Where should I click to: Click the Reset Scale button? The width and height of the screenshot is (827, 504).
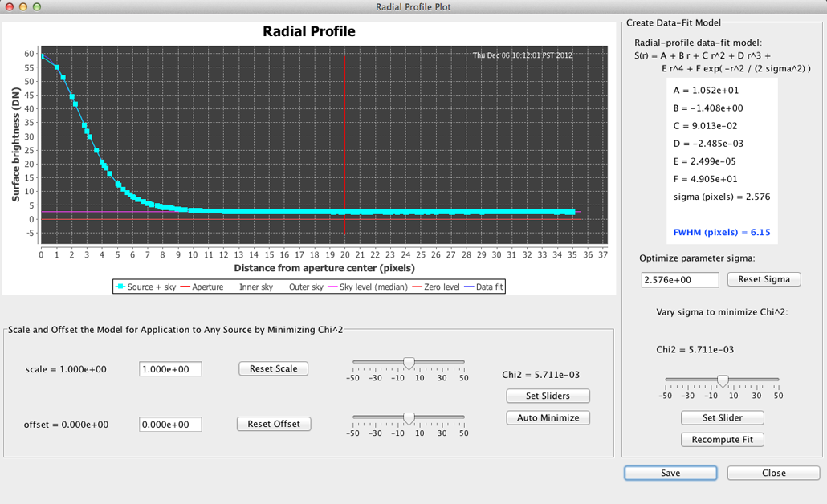273,368
